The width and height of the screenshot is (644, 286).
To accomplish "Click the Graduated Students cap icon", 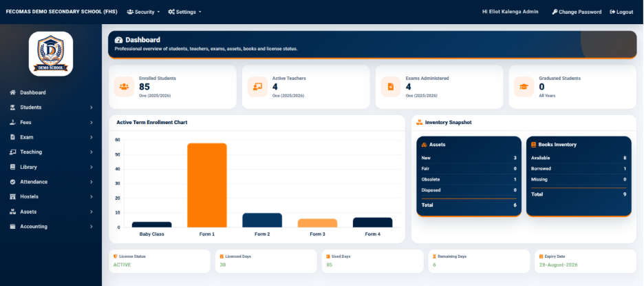I will (x=524, y=87).
